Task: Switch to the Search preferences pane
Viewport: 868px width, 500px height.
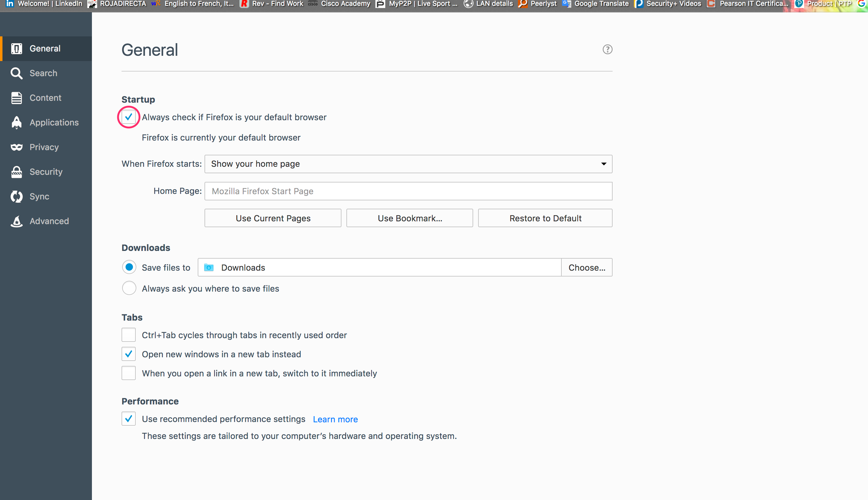Action: pyautogui.click(x=46, y=73)
